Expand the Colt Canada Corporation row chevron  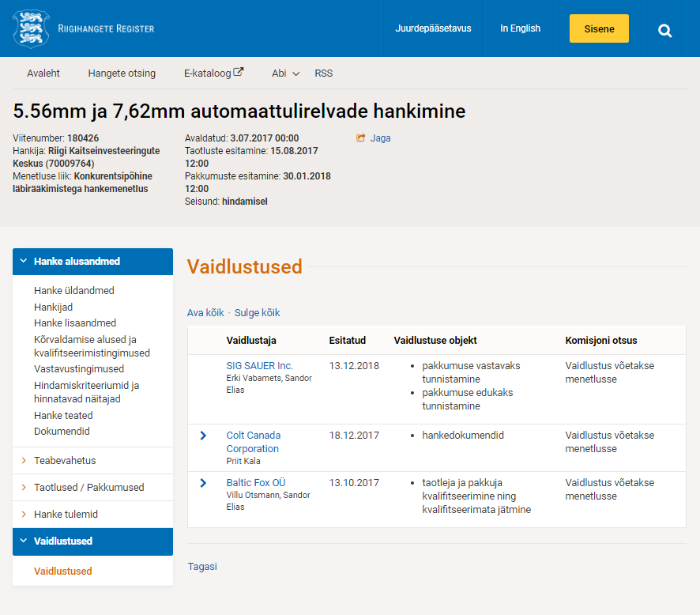click(203, 436)
